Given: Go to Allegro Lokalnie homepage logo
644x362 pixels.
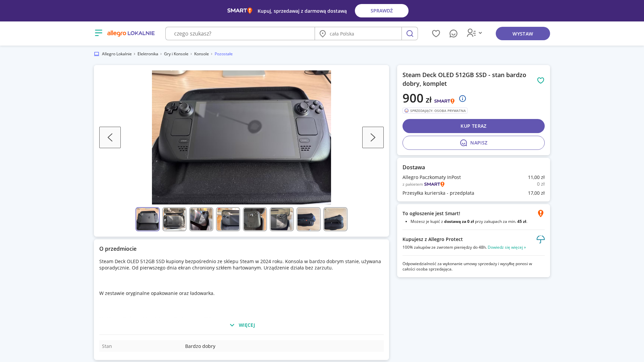Looking at the screenshot, I should click(x=131, y=33).
